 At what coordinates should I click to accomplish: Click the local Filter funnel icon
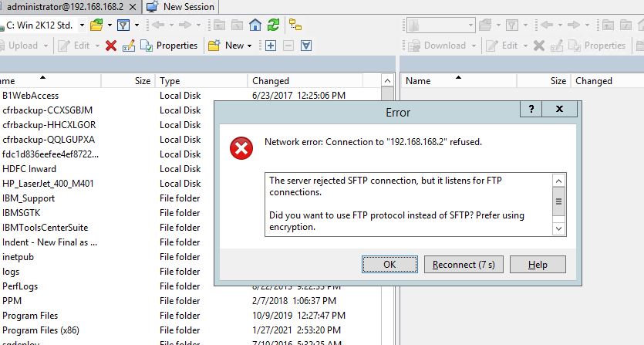click(x=123, y=25)
